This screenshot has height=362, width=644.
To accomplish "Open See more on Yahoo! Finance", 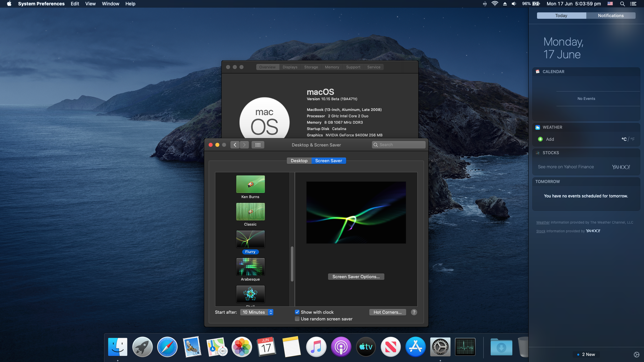I will [x=566, y=167].
